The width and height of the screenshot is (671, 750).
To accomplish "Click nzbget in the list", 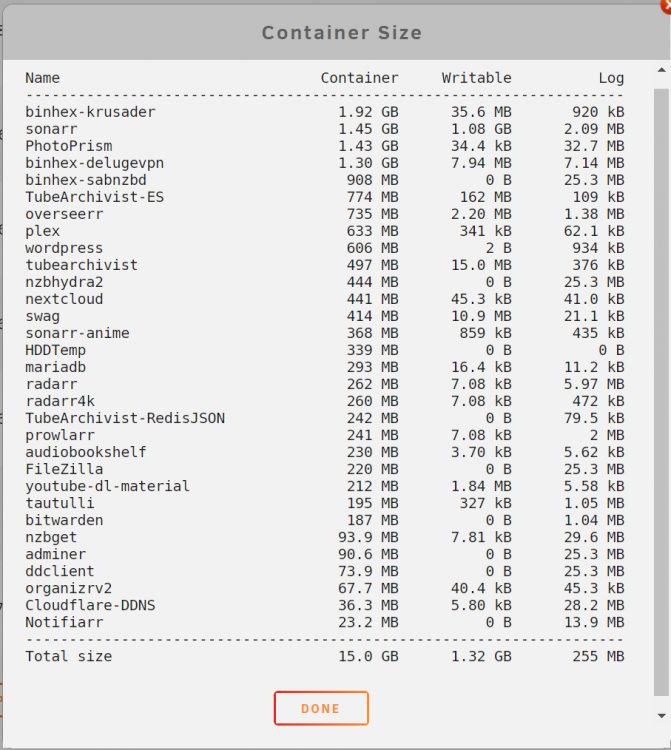I will tap(51, 538).
